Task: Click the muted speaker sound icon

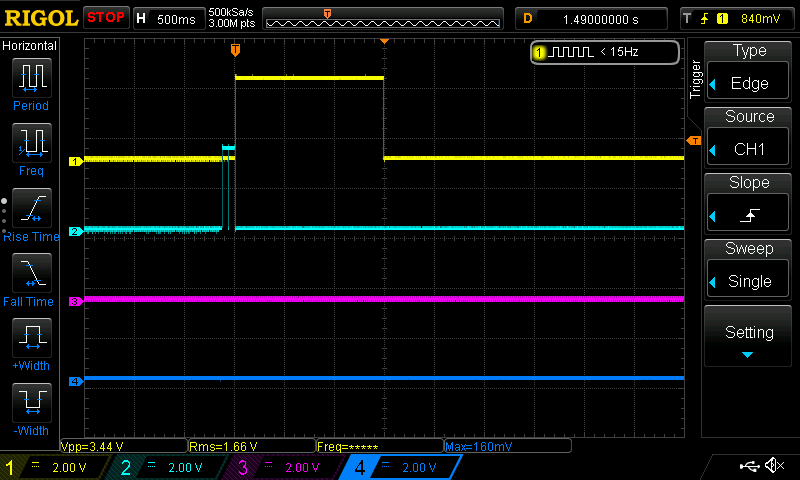Action: pos(774,466)
